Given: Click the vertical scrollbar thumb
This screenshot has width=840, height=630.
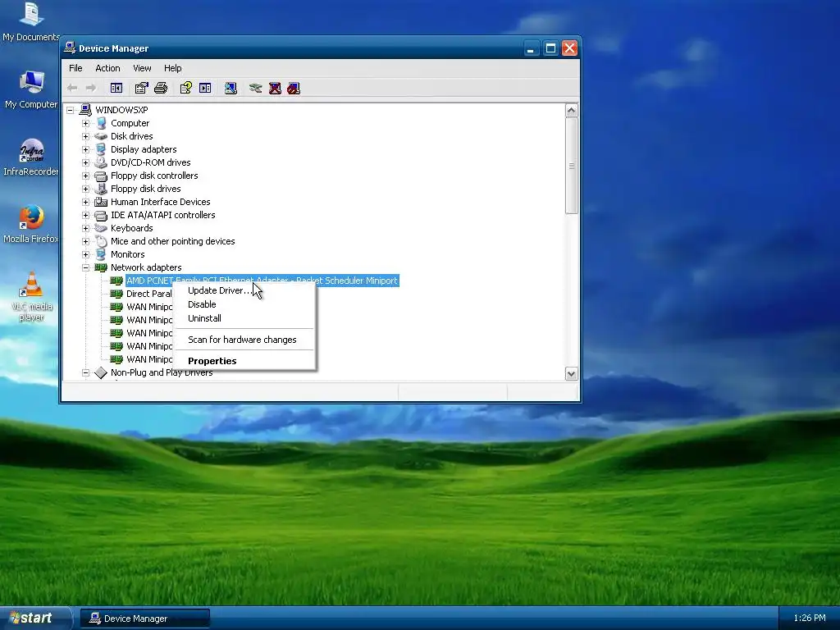Looking at the screenshot, I should point(572,166).
